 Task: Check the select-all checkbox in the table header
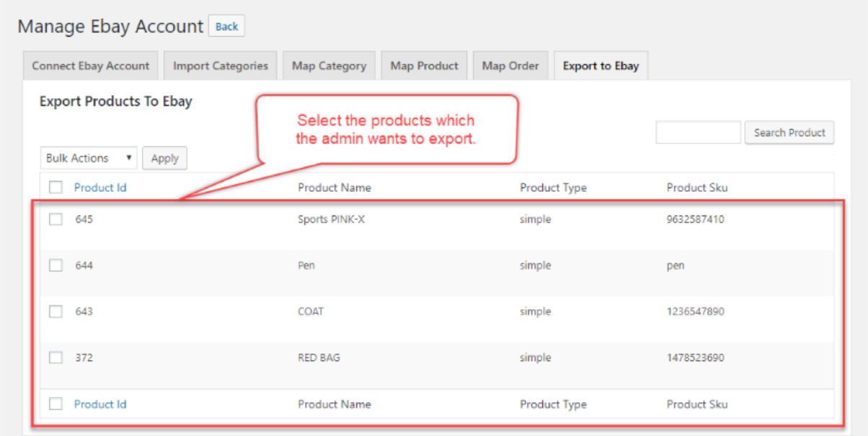click(x=56, y=187)
